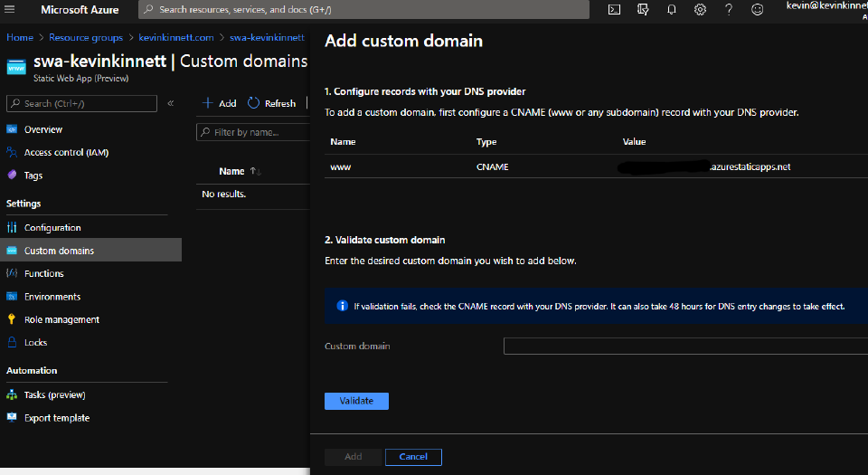
Task: Click the '.azurestaticapps.net' value cell
Action: click(750, 166)
